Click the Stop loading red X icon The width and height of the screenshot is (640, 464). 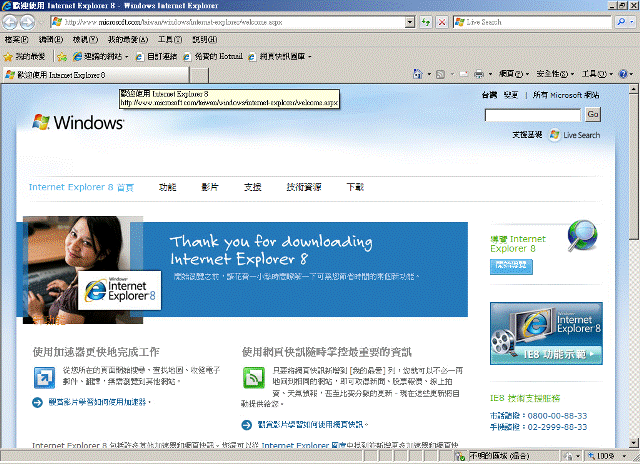pyautogui.click(x=442, y=21)
